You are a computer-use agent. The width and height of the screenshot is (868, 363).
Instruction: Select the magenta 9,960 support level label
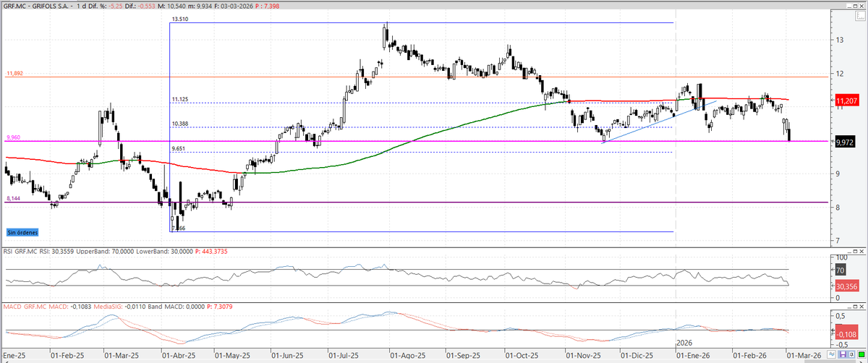(x=14, y=137)
